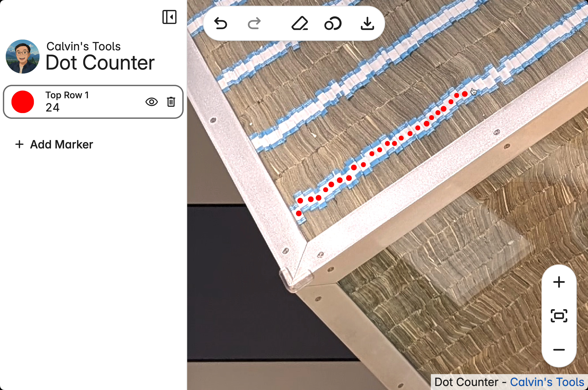Image resolution: width=588 pixels, height=390 pixels.
Task: Delete the Top Row 1 marker
Action: (171, 102)
